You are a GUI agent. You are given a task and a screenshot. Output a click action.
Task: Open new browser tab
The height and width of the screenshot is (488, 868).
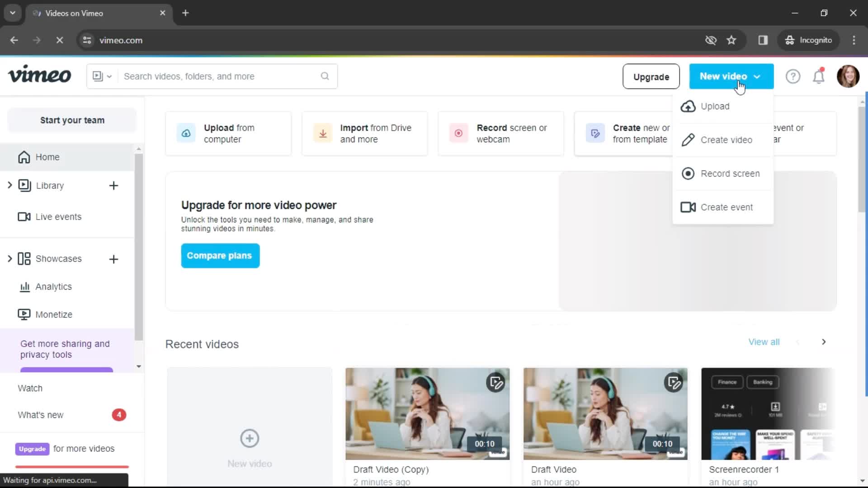185,13
